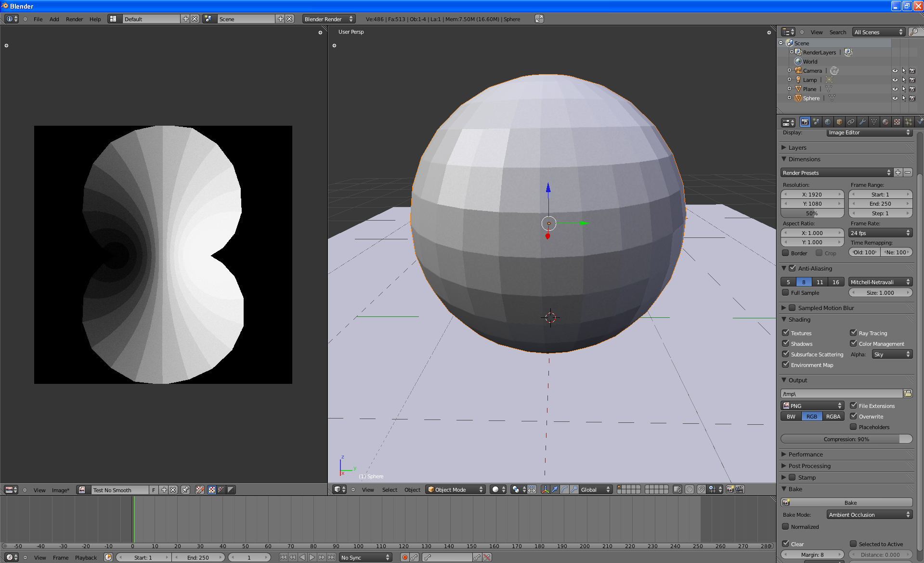Click the scale manipulator icon
This screenshot has height=563, width=924.
click(574, 489)
